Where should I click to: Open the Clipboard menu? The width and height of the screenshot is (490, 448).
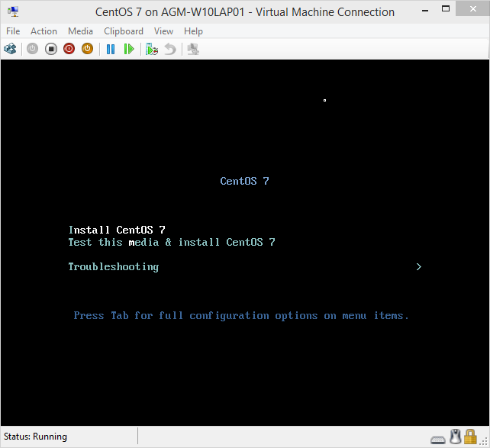click(x=124, y=31)
